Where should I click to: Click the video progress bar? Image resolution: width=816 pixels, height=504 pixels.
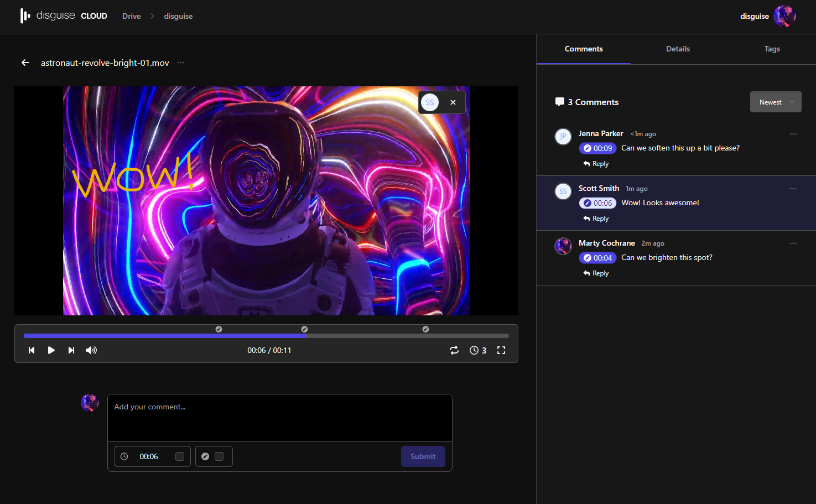(x=266, y=336)
